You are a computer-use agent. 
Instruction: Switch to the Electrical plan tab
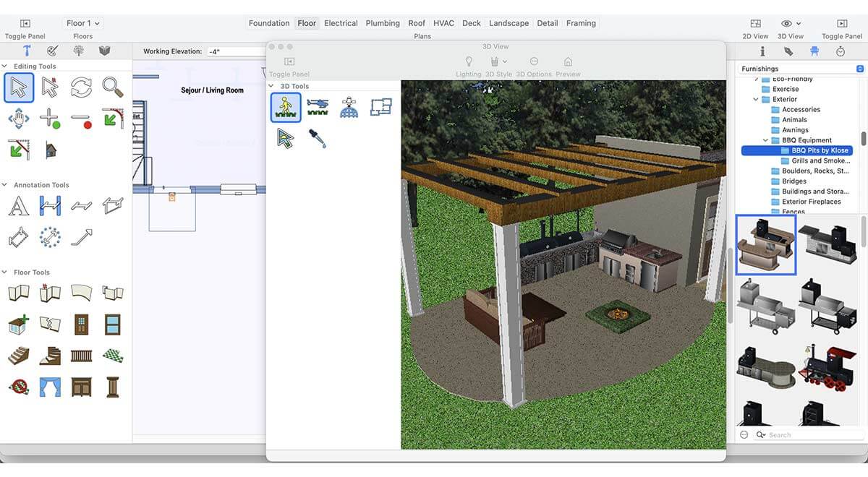[341, 23]
